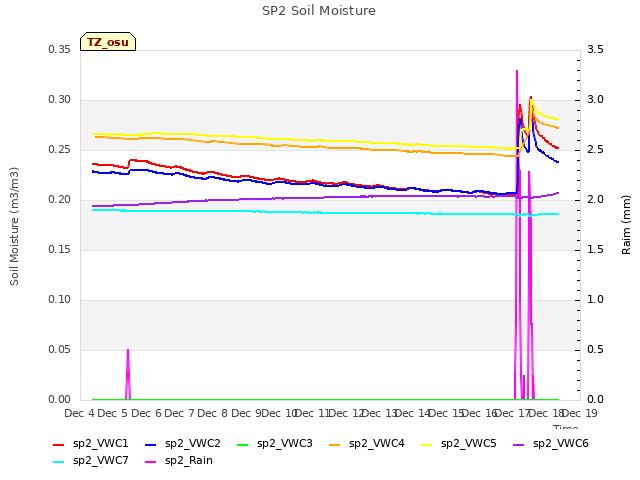The height and width of the screenshot is (480, 640).
Task: Click the TZ_osu annotation box
Action: pyautogui.click(x=108, y=42)
